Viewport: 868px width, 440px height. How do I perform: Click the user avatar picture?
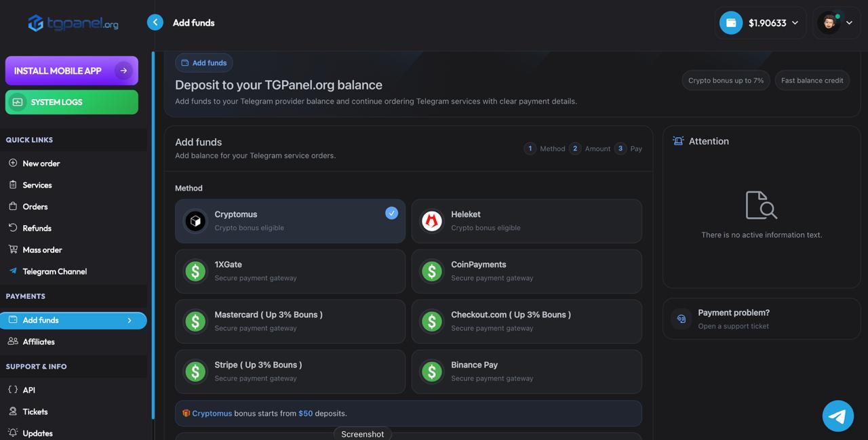tap(829, 23)
